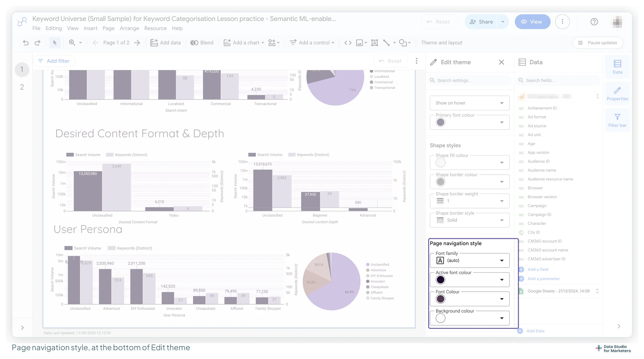This screenshot has height=359, width=644.
Task: Open Active font colour picker
Action: coord(470,280)
